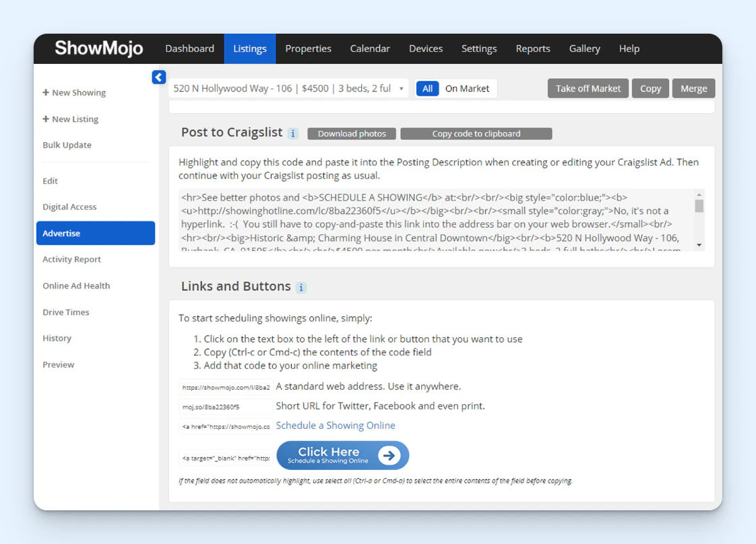Screen dimensions: 756x544
Task: Go to the Reports tab
Action: [x=533, y=48]
